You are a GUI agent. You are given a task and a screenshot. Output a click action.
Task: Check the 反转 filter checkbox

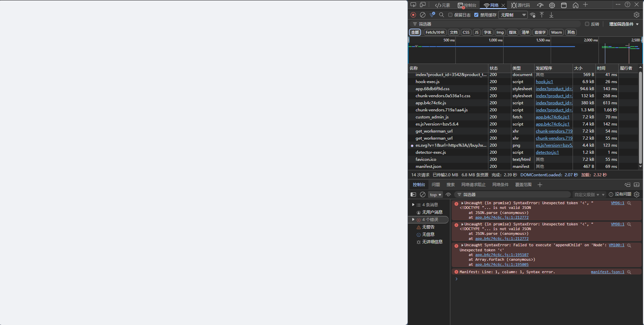coord(587,24)
